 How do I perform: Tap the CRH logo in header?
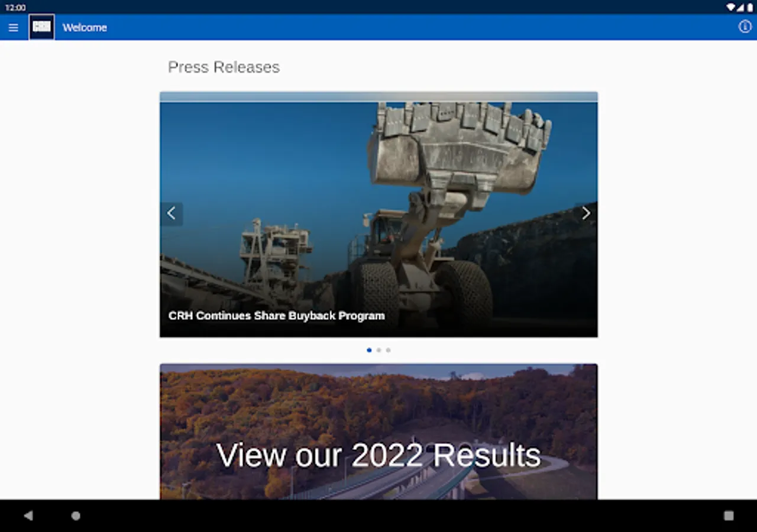[41, 27]
